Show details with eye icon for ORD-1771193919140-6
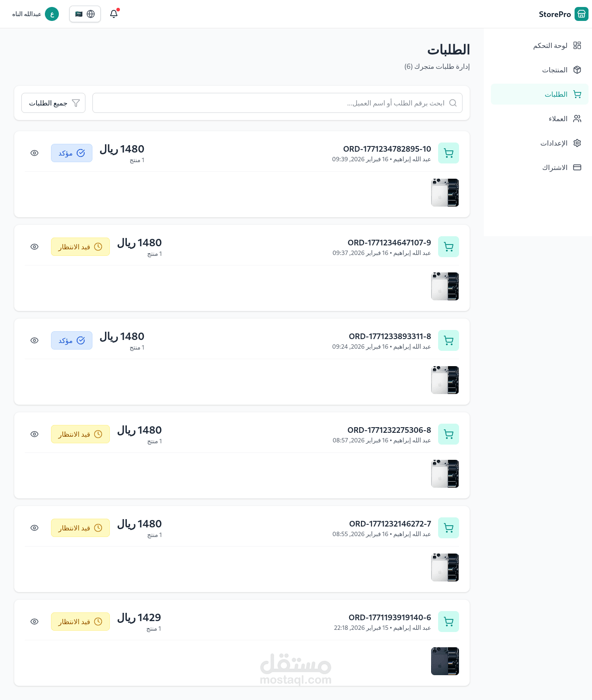Screen dimensions: 592x700 [x=34, y=622]
